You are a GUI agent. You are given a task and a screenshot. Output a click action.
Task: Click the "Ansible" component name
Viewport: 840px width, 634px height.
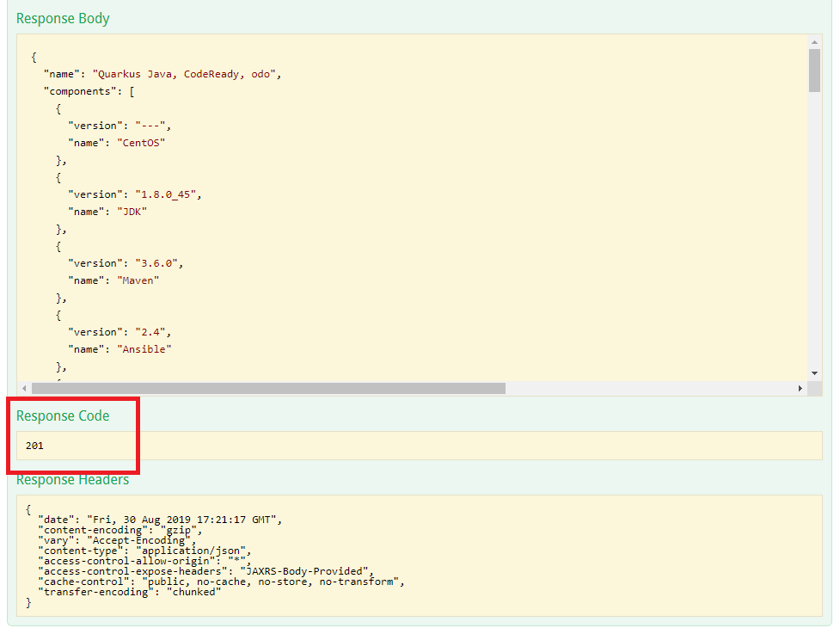[x=144, y=349]
